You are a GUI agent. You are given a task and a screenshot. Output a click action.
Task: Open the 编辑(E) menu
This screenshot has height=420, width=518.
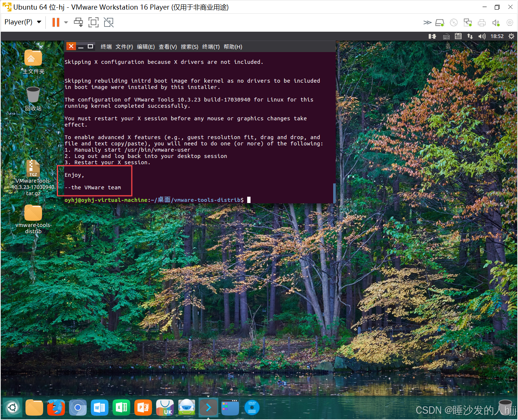(x=146, y=47)
